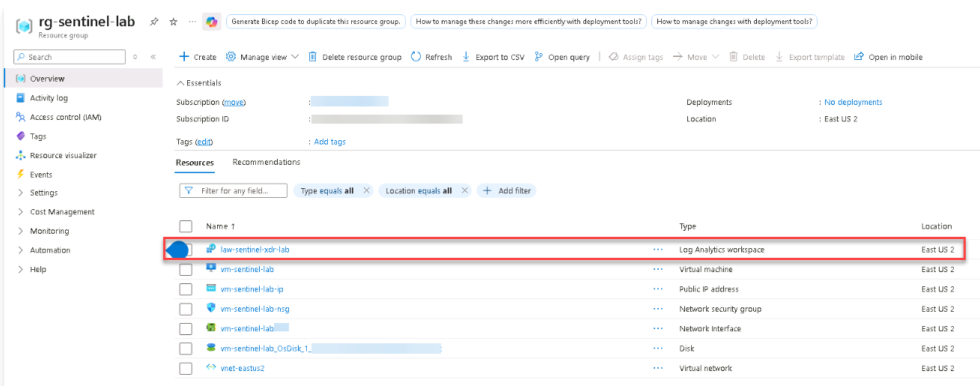Check the Network Interface row checkbox
The image size is (980, 386).
click(x=186, y=328)
